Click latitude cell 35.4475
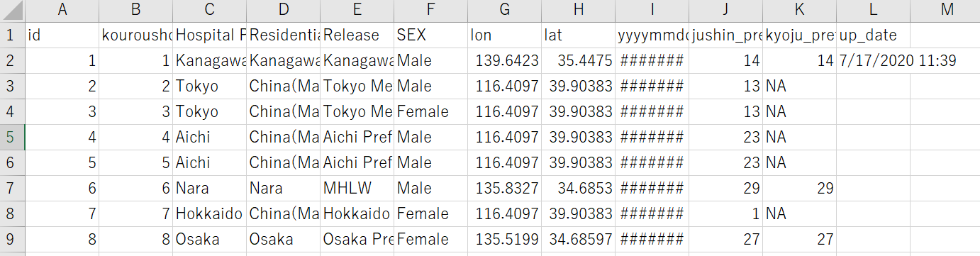The height and width of the screenshot is (256, 980). (x=579, y=61)
